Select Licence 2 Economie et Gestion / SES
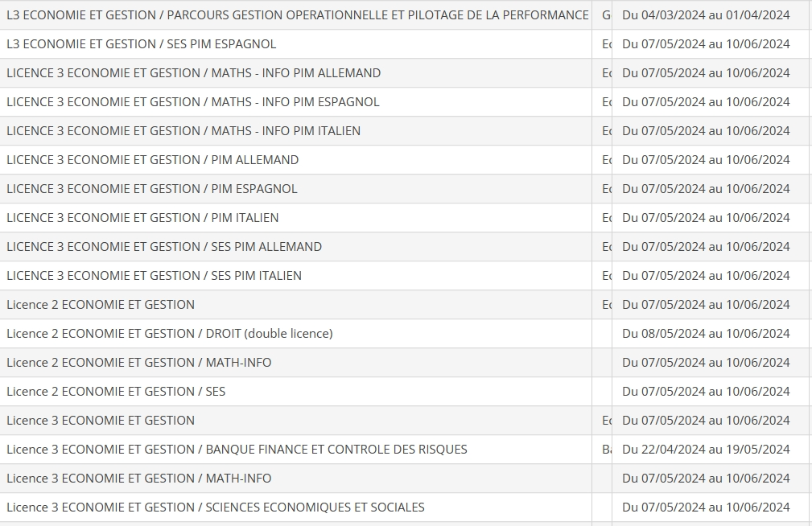Image resolution: width=812 pixels, height=526 pixels. click(x=404, y=392)
